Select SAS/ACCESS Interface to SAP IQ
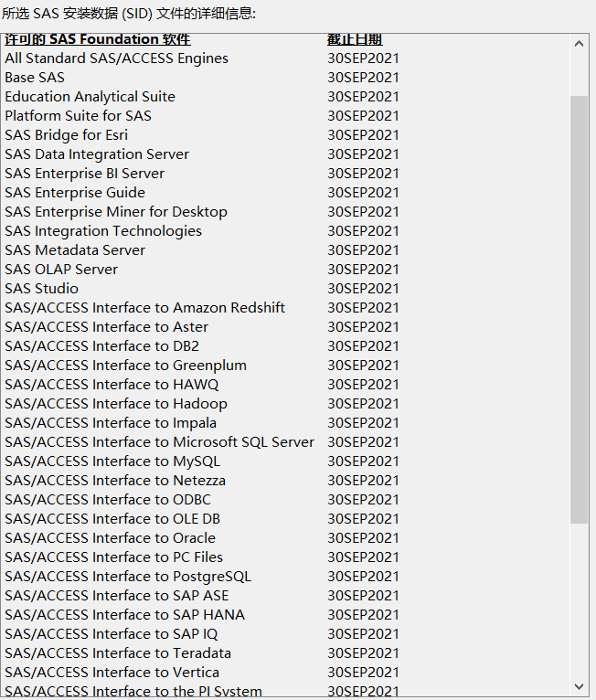596x700 pixels. pyautogui.click(x=112, y=634)
